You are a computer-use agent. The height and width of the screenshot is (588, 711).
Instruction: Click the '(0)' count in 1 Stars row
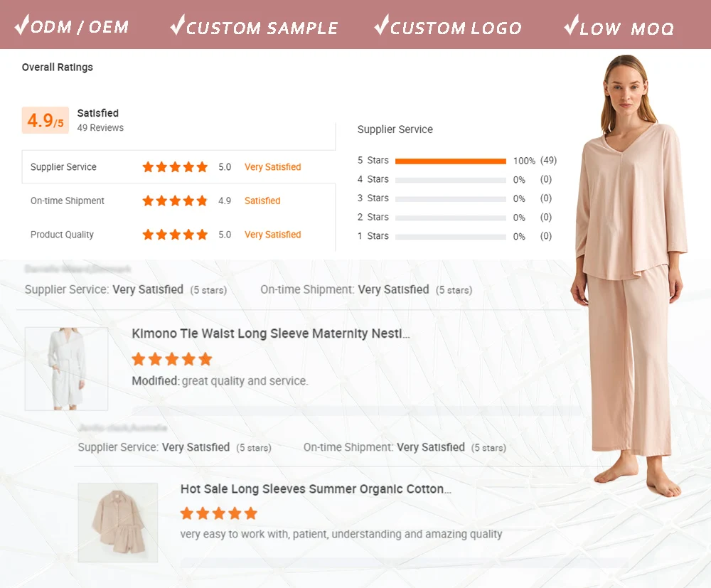pos(546,236)
